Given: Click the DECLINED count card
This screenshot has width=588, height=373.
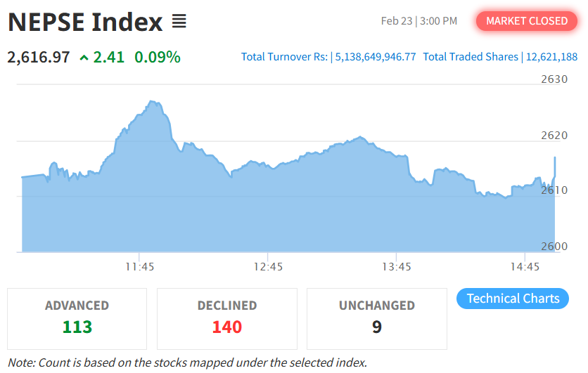Looking at the screenshot, I should point(226,318).
